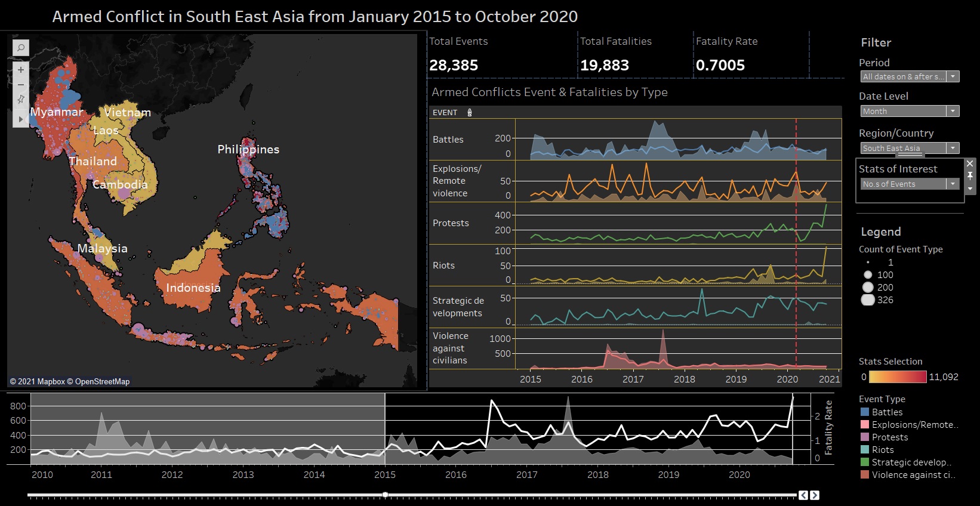This screenshot has height=506, width=980.
Task: Select size legend circle labeled 326
Action: [868, 300]
